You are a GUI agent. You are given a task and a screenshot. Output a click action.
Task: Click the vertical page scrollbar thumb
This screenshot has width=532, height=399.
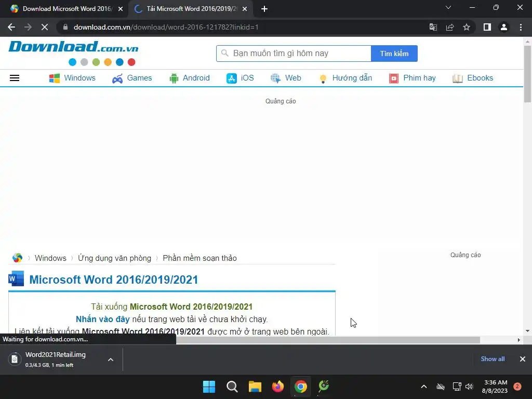527,74
